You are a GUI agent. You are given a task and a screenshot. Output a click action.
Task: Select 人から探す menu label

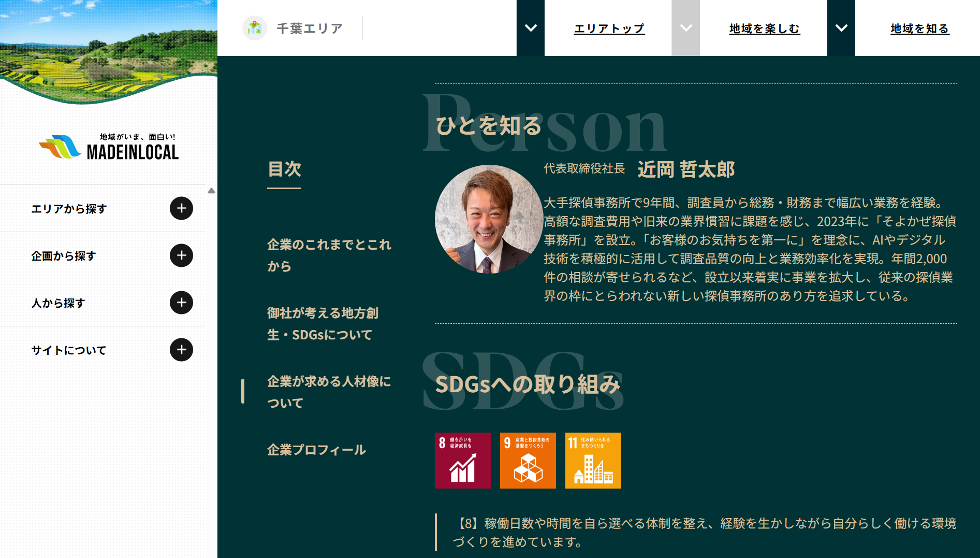pos(58,303)
